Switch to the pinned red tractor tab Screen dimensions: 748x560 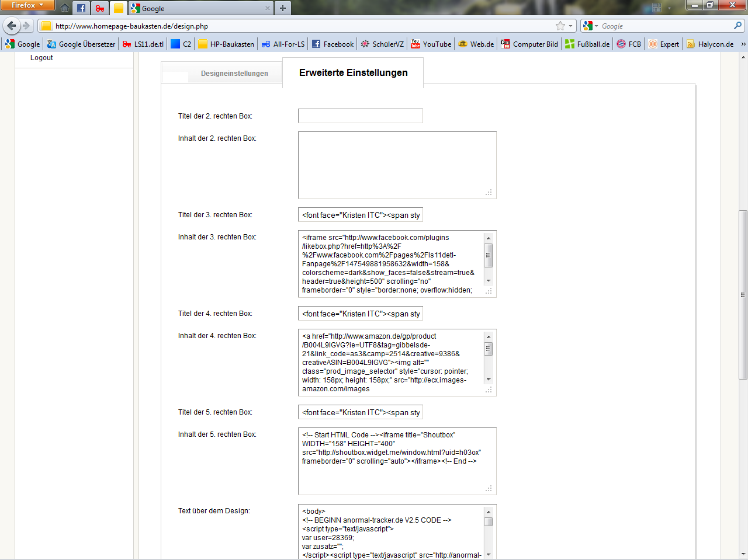click(x=100, y=8)
